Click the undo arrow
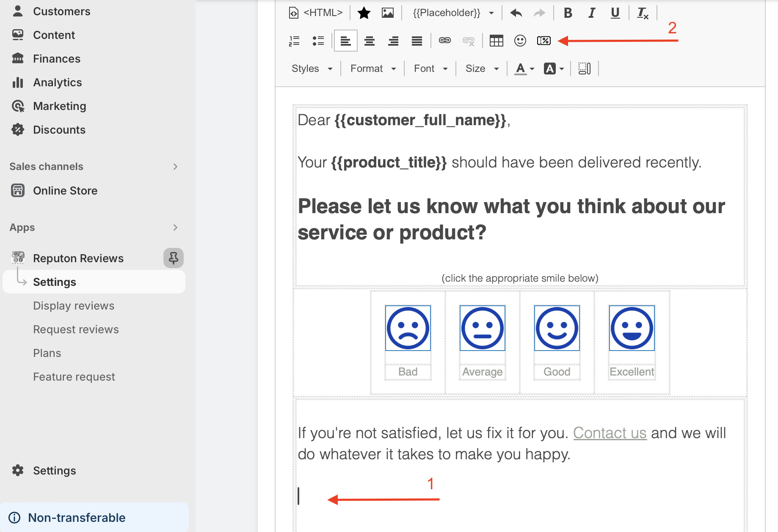This screenshot has width=778, height=532. [516, 13]
